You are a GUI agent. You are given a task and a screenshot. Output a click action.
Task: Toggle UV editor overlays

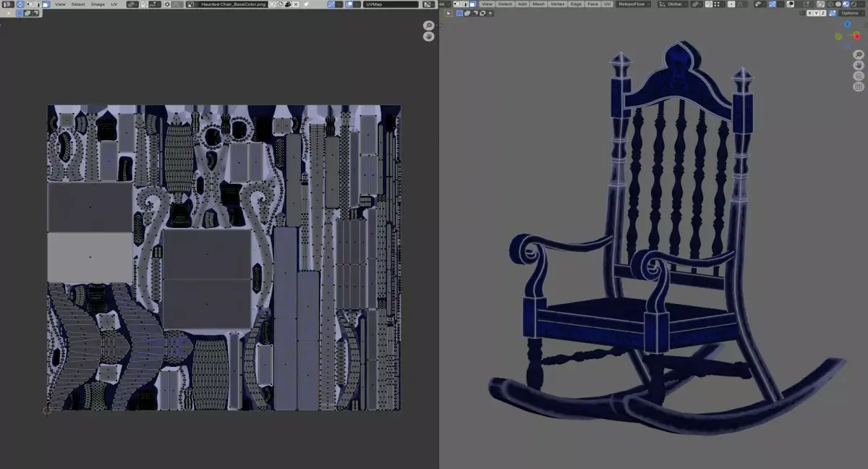[x=349, y=4]
